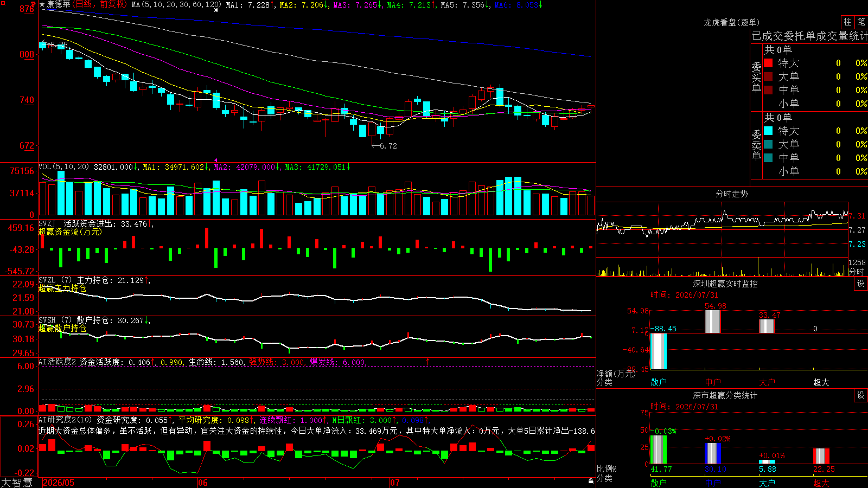Screen dimensions: 868x488
Task: Click teal 中单 swatch in 委卖单
Action: click(768, 158)
